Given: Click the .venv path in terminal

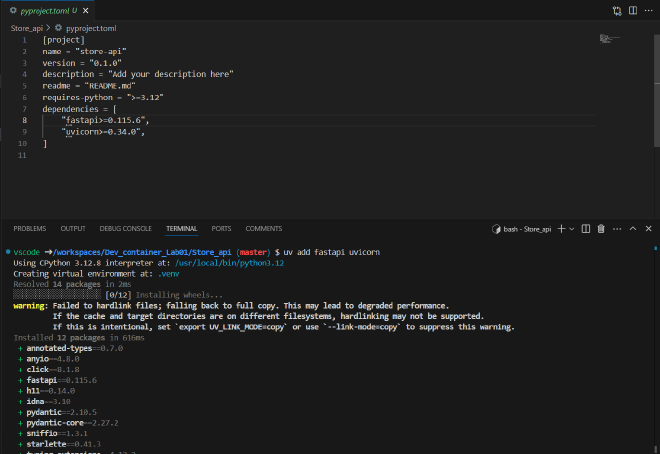Looking at the screenshot, I should pyautogui.click(x=168, y=274).
